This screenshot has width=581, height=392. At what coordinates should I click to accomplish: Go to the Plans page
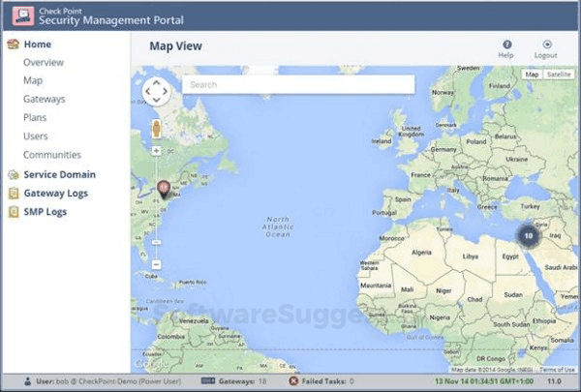pyautogui.click(x=35, y=117)
